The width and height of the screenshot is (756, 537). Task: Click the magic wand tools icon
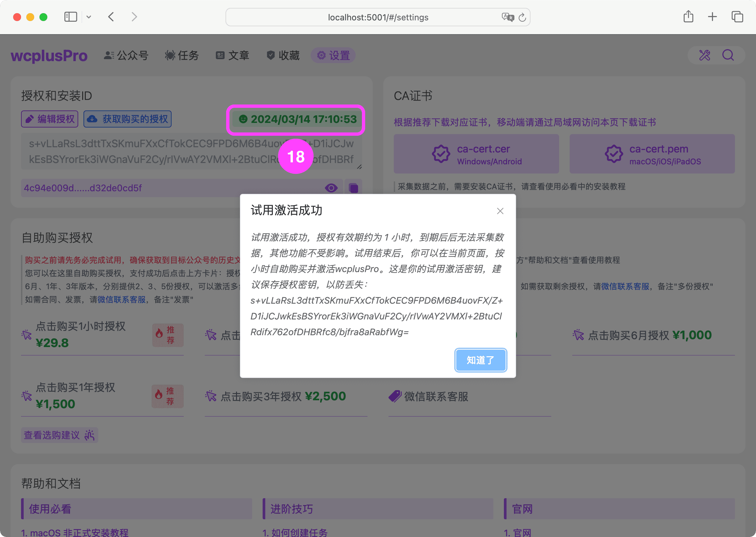point(704,55)
